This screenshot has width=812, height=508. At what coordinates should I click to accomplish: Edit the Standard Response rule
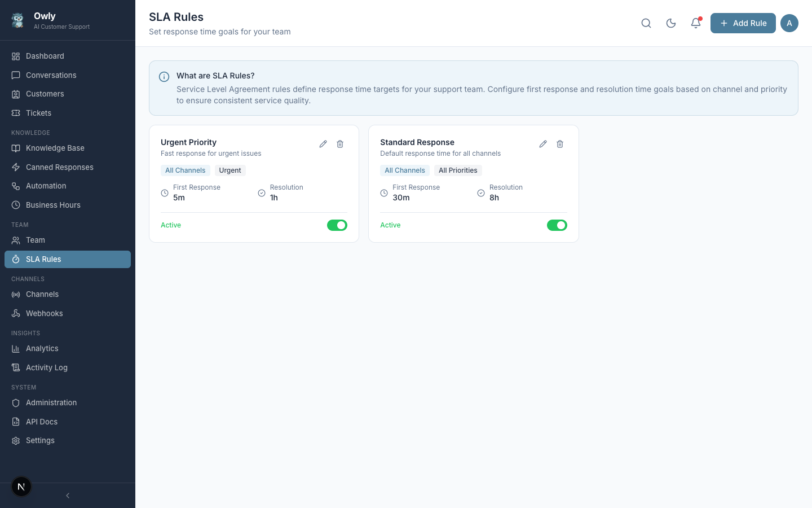[543, 144]
